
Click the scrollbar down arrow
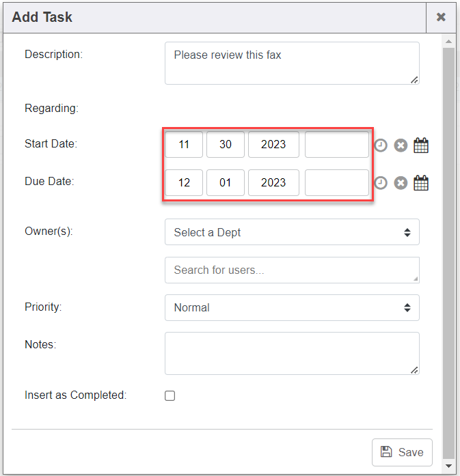(449, 466)
